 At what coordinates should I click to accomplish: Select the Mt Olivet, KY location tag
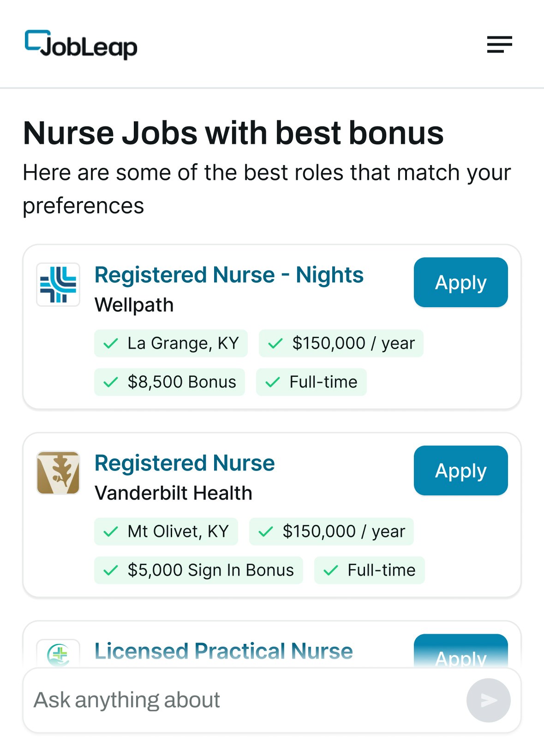click(x=166, y=531)
